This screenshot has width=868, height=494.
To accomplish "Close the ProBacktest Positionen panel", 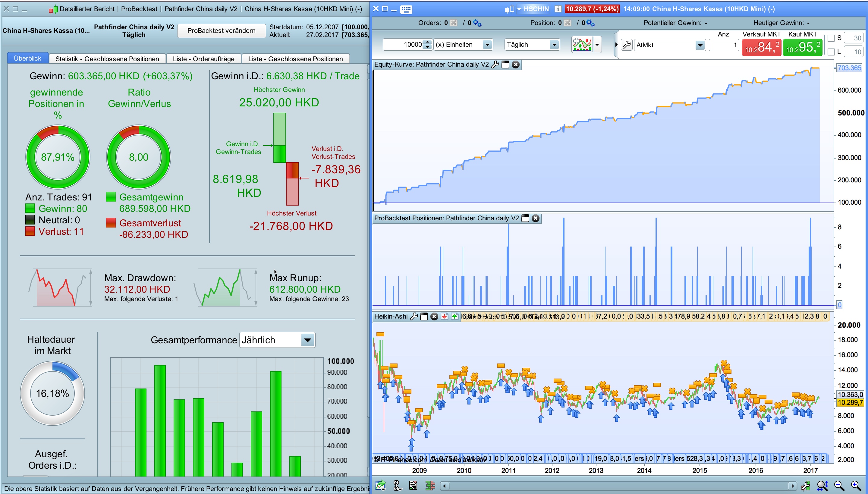I will 536,218.
